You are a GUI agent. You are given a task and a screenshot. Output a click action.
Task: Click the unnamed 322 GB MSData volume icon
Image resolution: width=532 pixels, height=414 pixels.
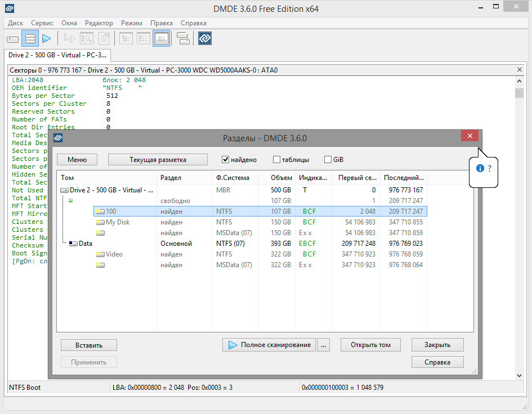100,265
